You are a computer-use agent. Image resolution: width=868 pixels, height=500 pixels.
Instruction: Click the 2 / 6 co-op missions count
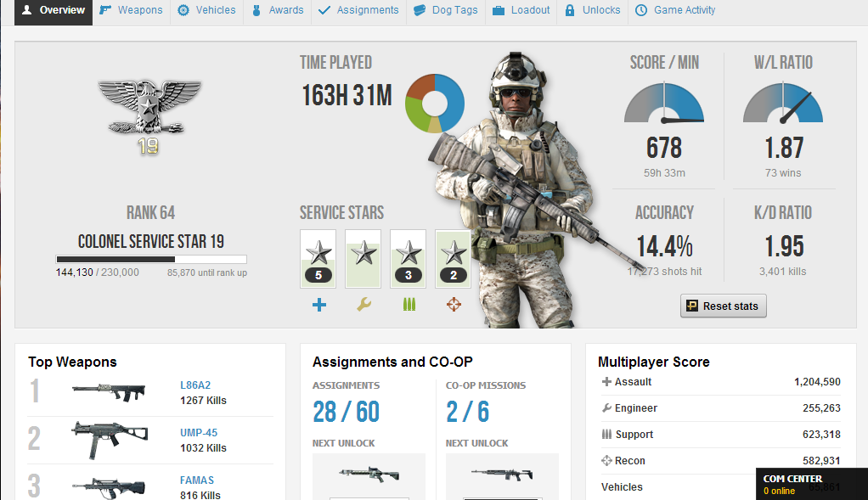click(x=468, y=412)
